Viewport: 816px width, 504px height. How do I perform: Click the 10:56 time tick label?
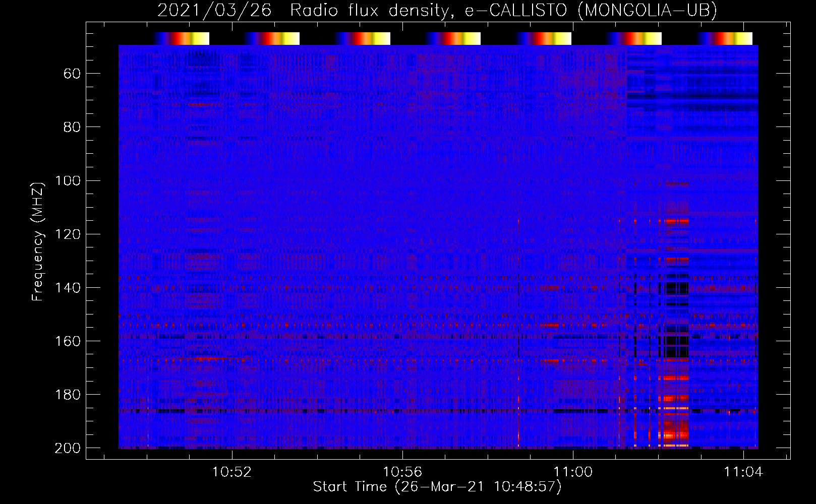tap(402, 472)
